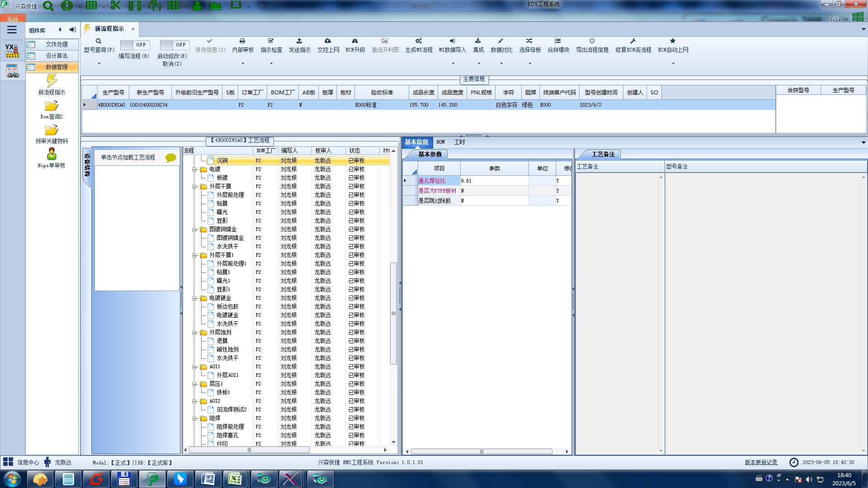Collapse the 外层干膜1 tree node

[x=194, y=255]
